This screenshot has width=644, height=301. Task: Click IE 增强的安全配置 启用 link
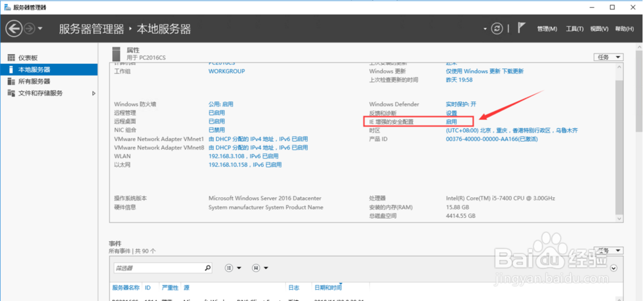pos(451,122)
